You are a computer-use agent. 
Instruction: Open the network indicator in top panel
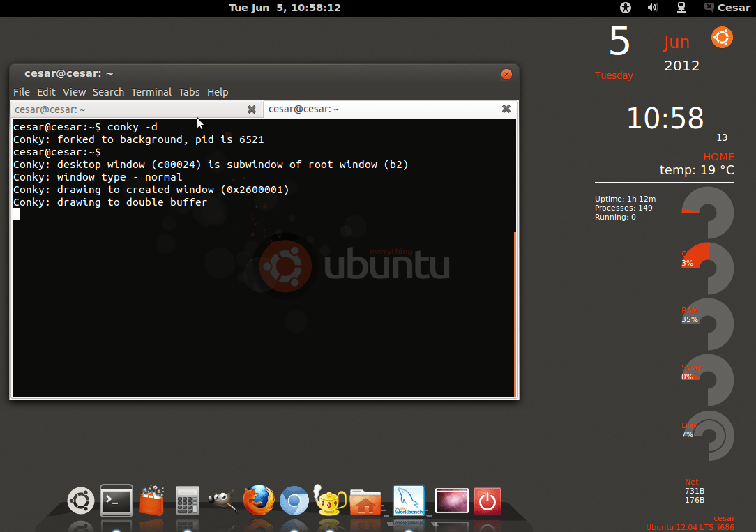click(x=681, y=8)
